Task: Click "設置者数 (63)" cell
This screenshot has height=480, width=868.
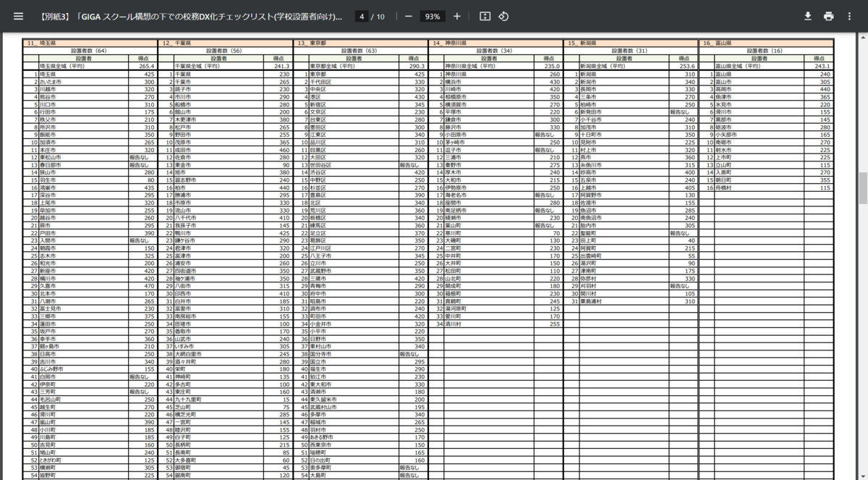Action: [361, 51]
